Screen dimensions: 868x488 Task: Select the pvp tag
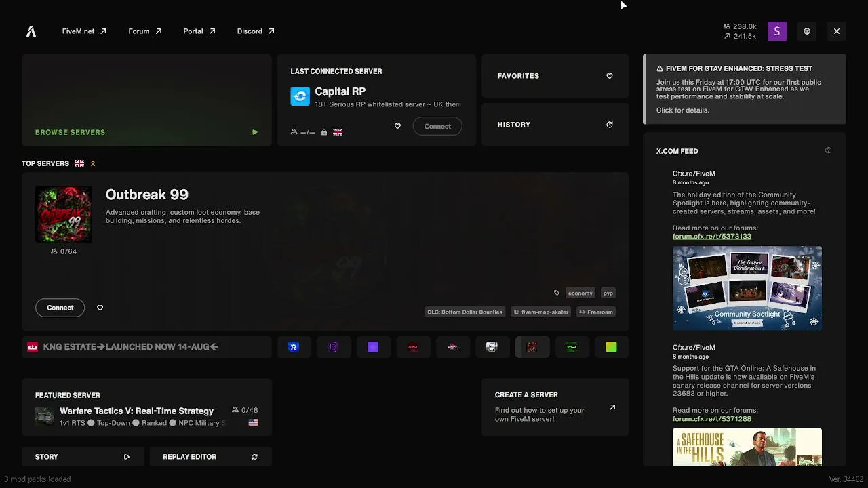point(608,293)
